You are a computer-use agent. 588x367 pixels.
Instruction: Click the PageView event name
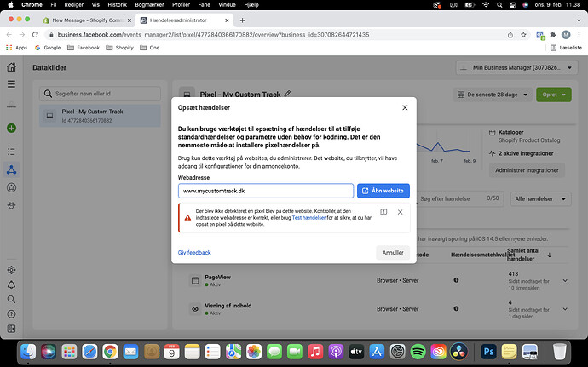[217, 277]
